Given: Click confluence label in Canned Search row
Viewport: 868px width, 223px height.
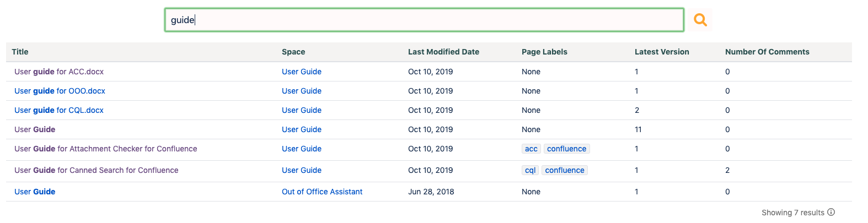Looking at the screenshot, I should pos(564,170).
